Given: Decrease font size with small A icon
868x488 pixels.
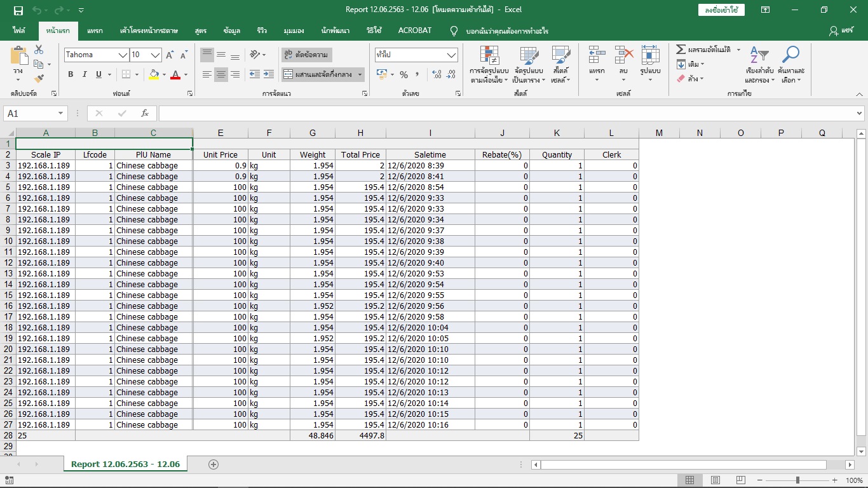Looking at the screenshot, I should tap(183, 55).
